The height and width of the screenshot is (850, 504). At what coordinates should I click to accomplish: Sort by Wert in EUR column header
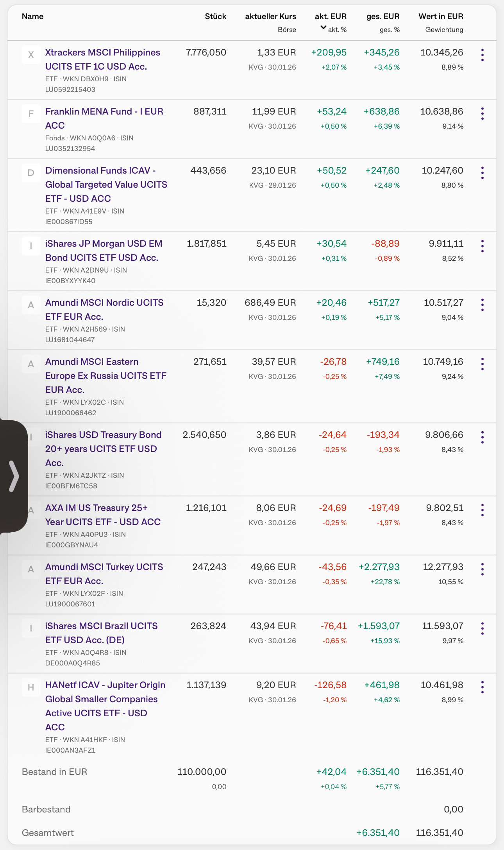[x=440, y=16]
